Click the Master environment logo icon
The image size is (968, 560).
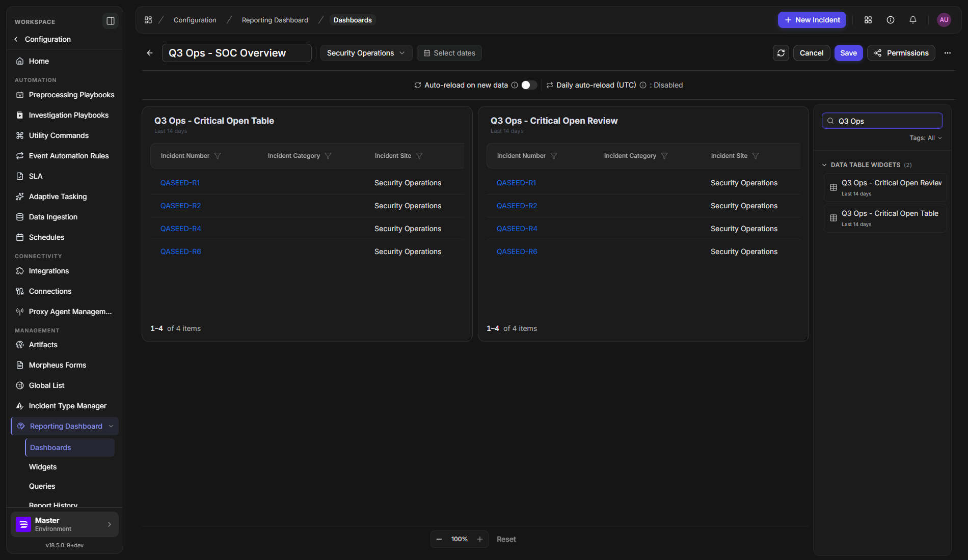tap(23, 524)
